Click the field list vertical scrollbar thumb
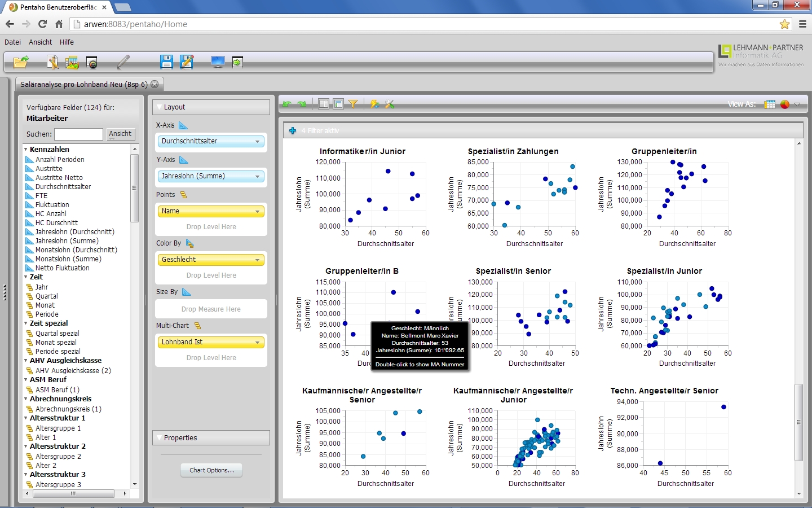812x508 pixels. [x=134, y=188]
